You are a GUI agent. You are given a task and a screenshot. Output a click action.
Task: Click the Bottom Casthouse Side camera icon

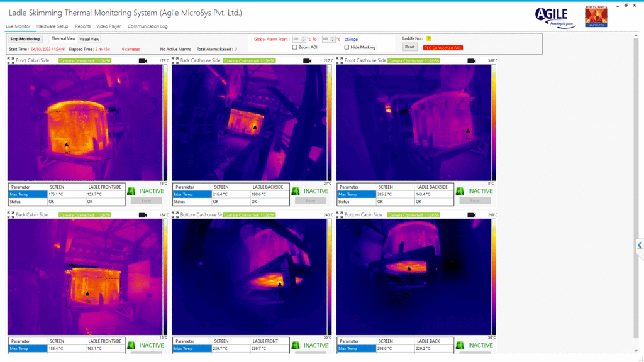(x=308, y=215)
